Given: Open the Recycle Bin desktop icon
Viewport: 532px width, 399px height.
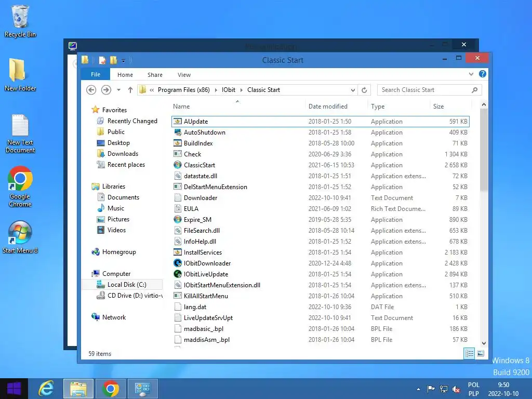Looking at the screenshot, I should [20, 21].
